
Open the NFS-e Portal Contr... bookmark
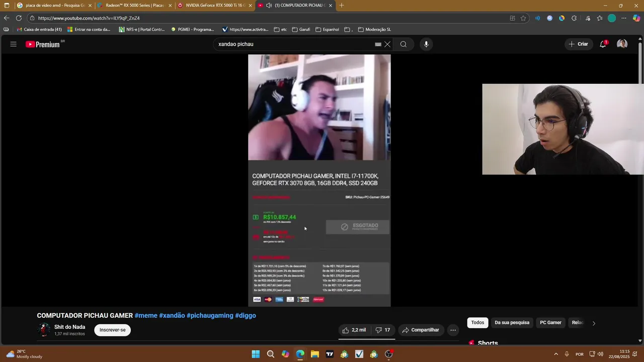click(x=142, y=29)
